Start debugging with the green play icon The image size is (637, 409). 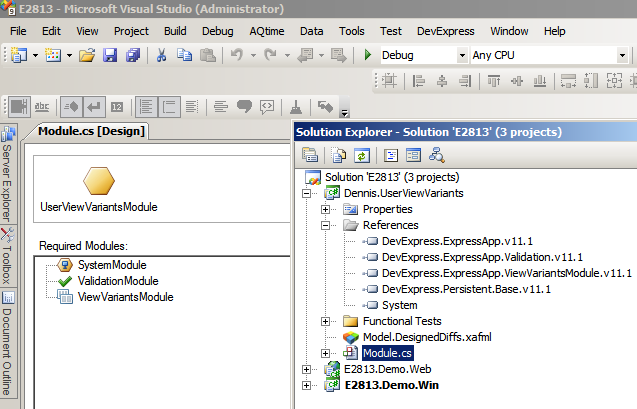368,55
